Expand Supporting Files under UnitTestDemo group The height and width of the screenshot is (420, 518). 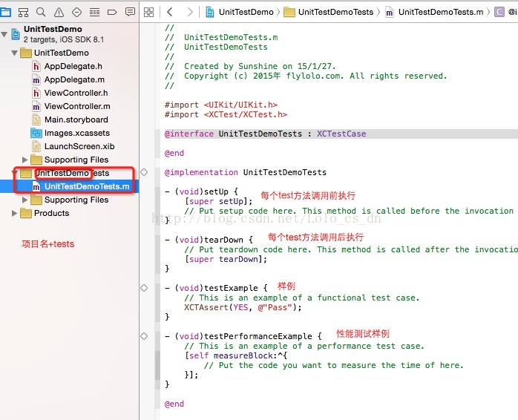coord(26,160)
